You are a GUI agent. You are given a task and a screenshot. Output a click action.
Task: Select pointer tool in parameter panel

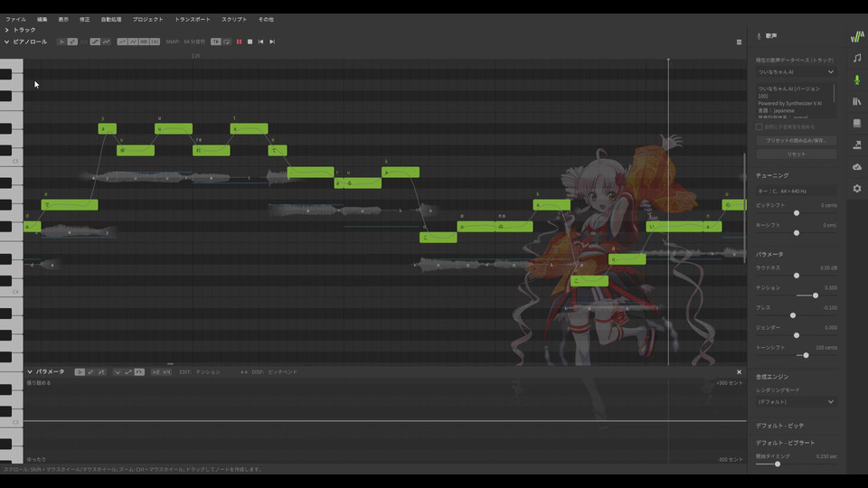tap(80, 371)
